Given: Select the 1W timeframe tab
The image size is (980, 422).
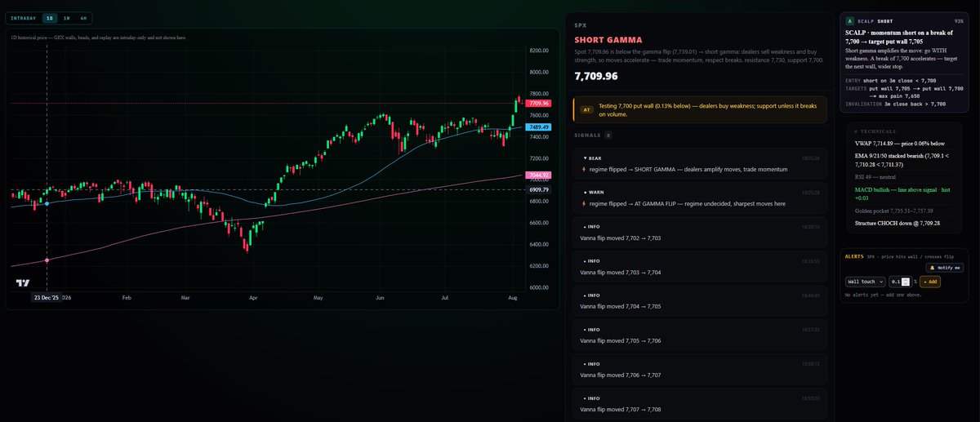Looking at the screenshot, I should (x=66, y=18).
